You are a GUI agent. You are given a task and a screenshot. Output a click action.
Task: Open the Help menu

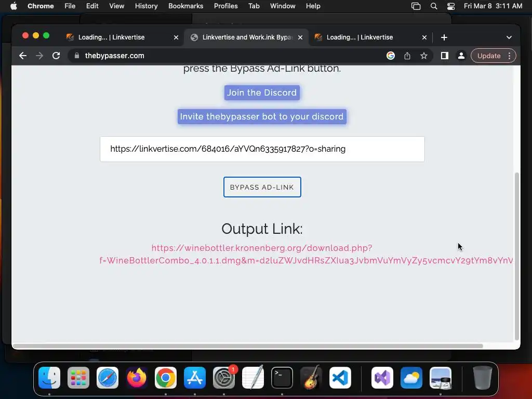[313, 6]
